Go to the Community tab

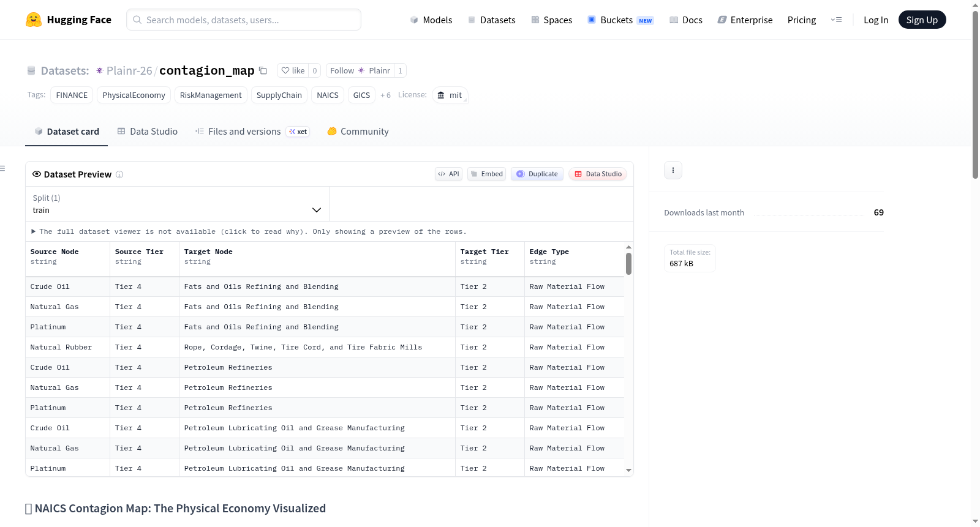[358, 132]
